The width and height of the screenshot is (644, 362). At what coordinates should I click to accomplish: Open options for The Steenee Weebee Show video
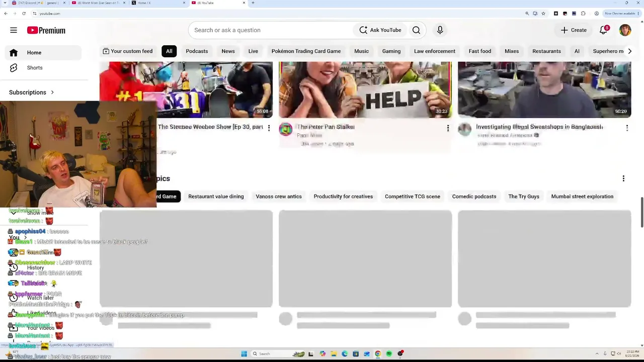point(269,128)
